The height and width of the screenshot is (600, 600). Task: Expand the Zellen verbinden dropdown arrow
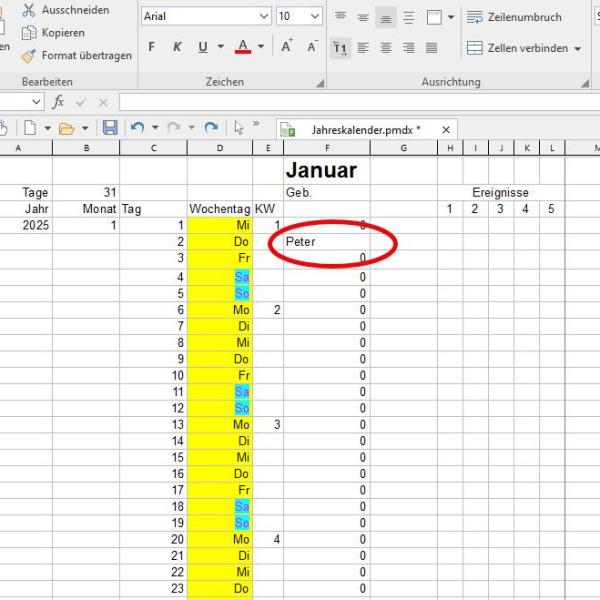577,48
